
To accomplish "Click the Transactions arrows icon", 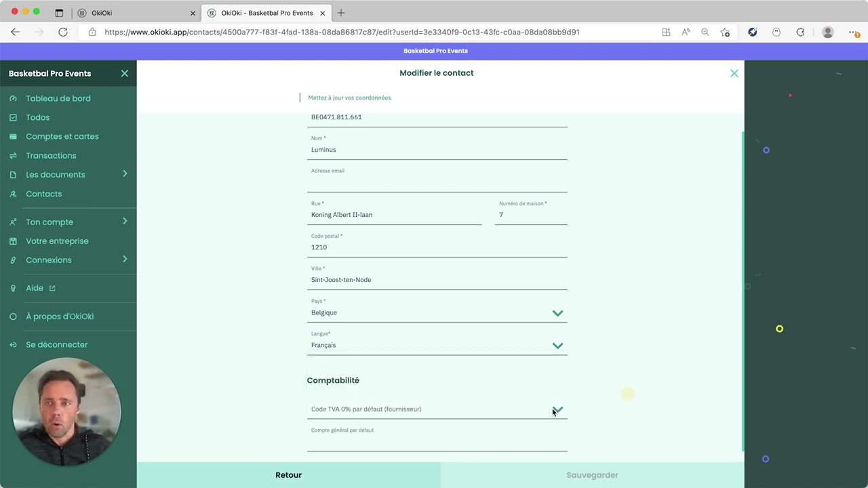I will [13, 155].
